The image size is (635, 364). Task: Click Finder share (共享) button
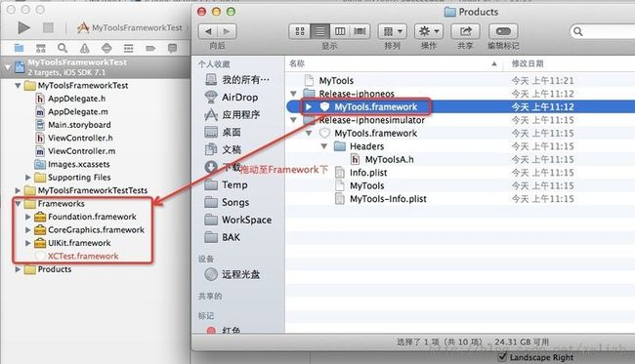tap(465, 31)
